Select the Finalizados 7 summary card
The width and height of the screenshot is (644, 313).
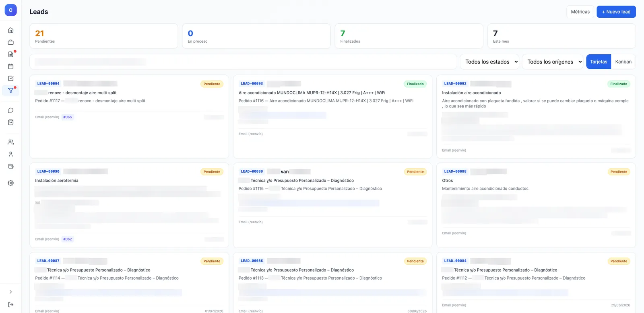[409, 36]
